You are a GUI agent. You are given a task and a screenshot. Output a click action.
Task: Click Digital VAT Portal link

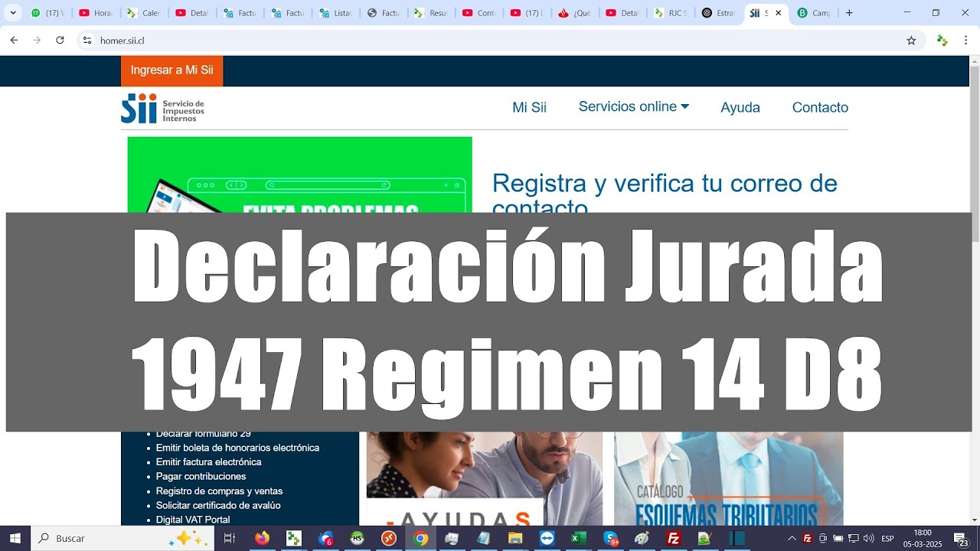point(193,520)
